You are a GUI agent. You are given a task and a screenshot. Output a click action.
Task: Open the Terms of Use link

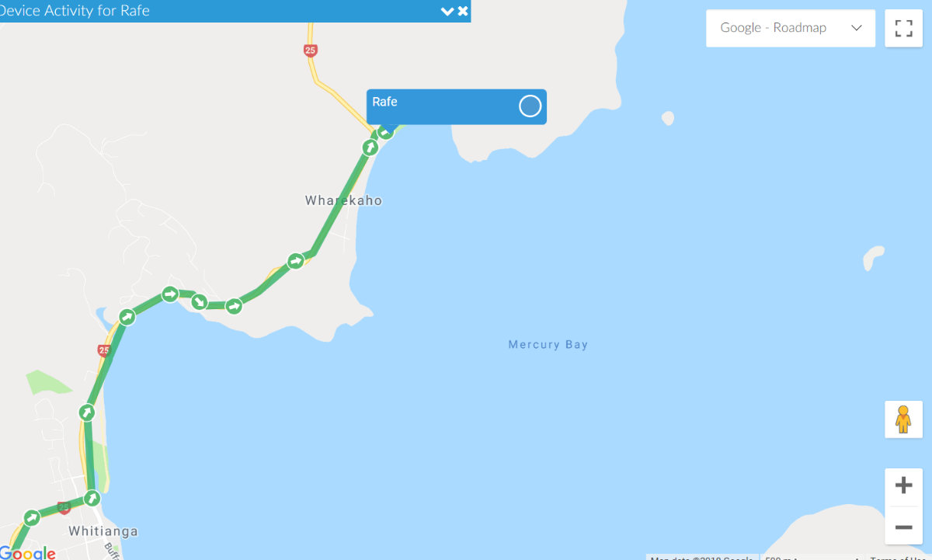(x=901, y=557)
